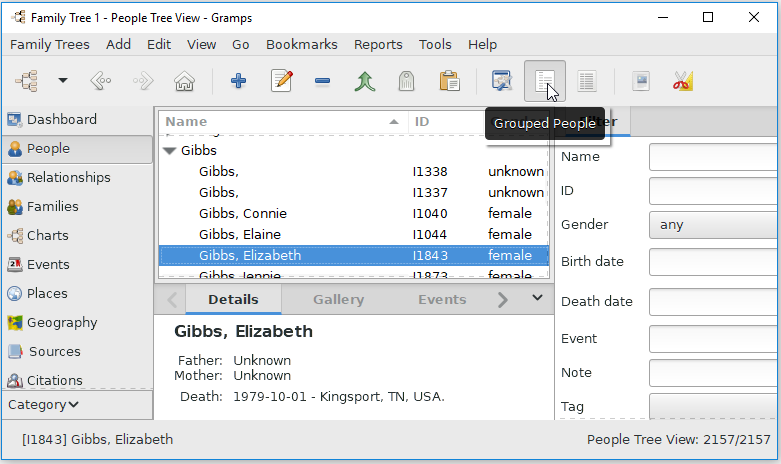
Task: Switch to the Events tab
Action: pos(442,300)
